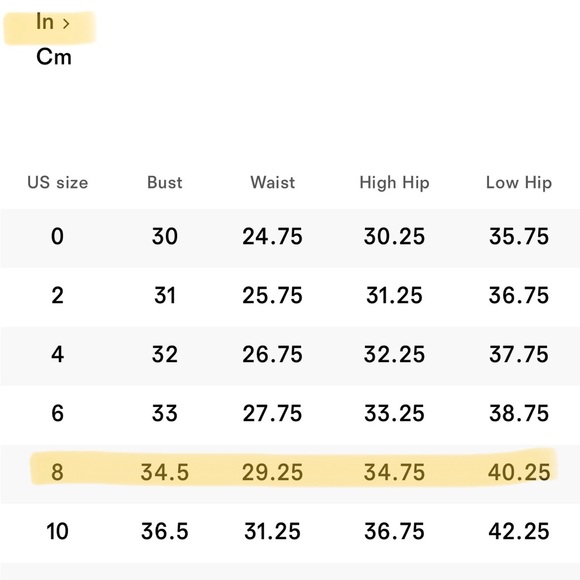The height and width of the screenshot is (580, 580).
Task: Click the High Hip column header
Action: click(x=394, y=183)
